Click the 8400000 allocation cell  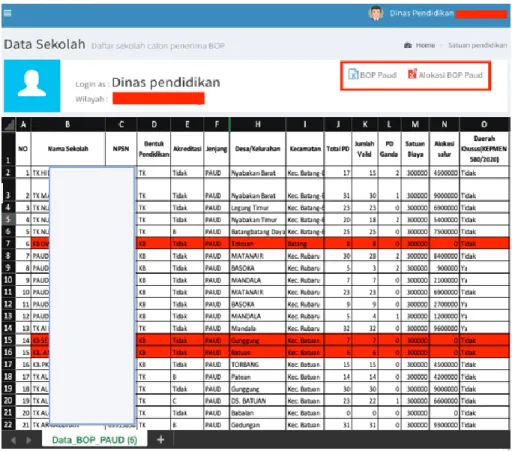(444, 256)
